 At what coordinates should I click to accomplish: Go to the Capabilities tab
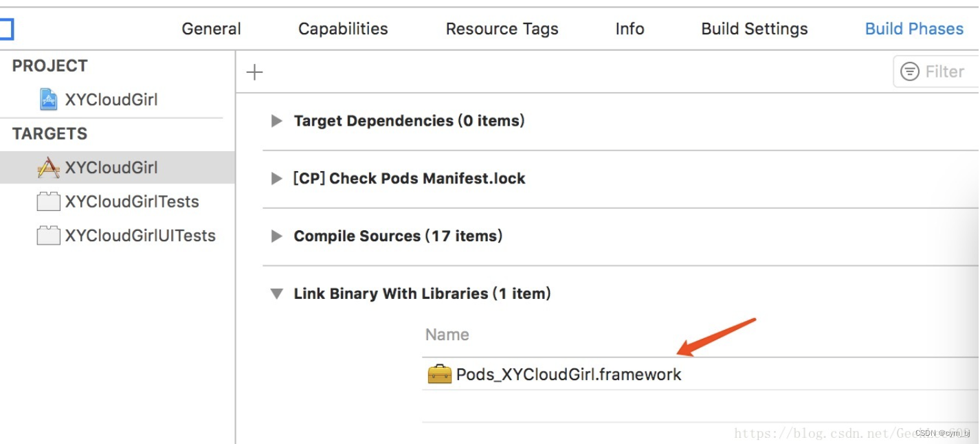click(343, 29)
